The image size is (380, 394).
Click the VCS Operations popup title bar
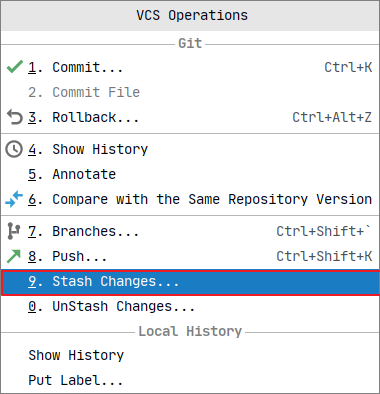point(190,16)
